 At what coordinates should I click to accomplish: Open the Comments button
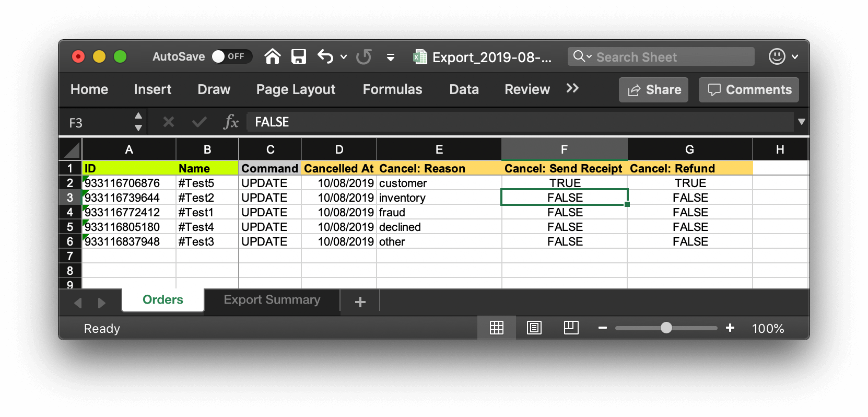[749, 90]
